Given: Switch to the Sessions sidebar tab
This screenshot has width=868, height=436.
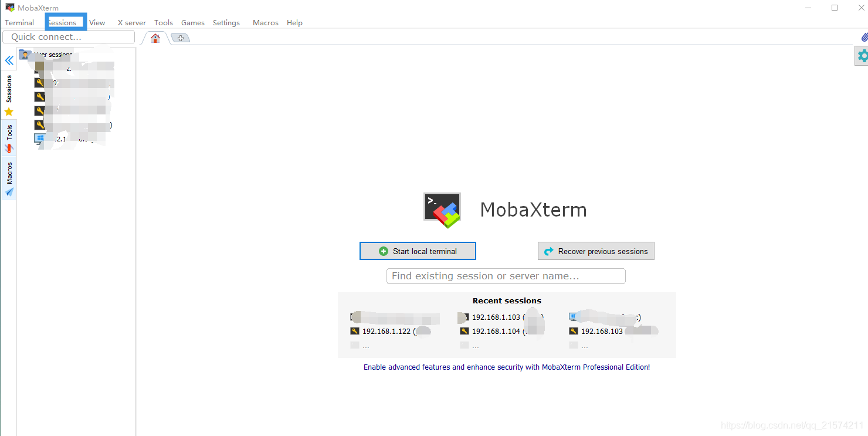Looking at the screenshot, I should tap(9, 95).
